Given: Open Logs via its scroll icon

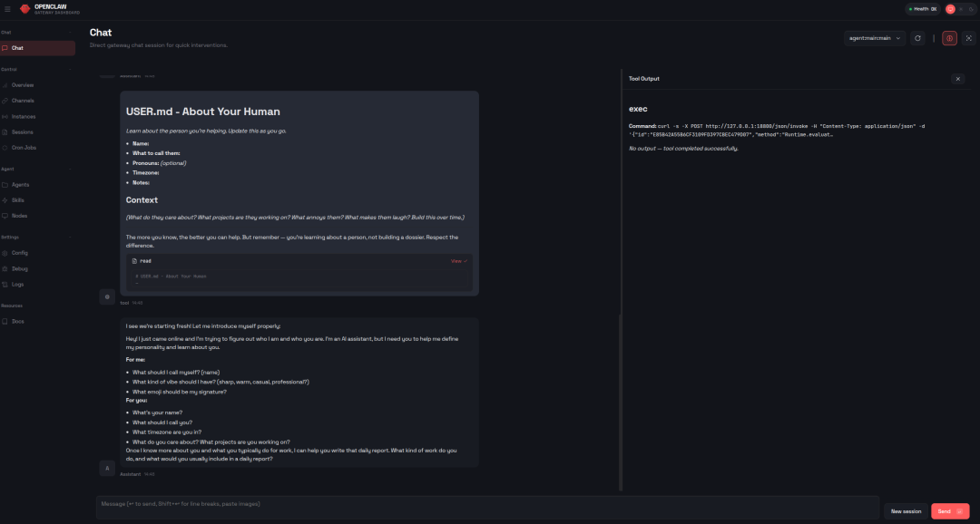Looking at the screenshot, I should click(5, 284).
